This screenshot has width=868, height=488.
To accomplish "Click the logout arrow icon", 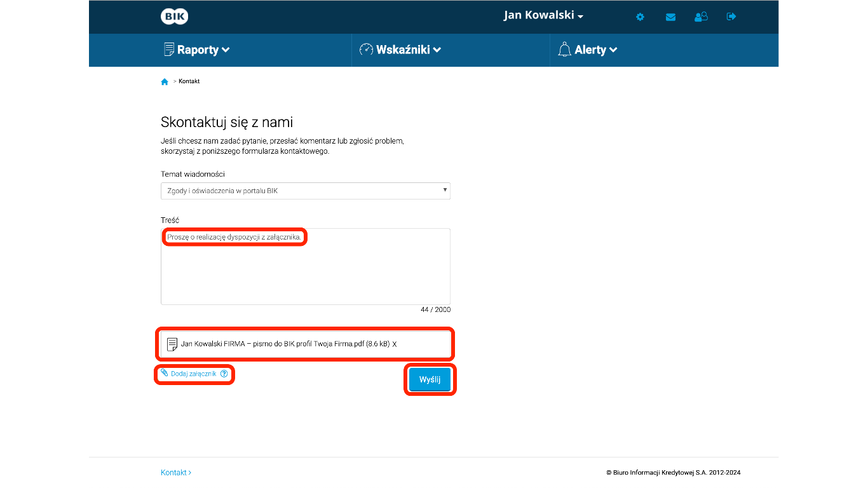I will 731,17.
